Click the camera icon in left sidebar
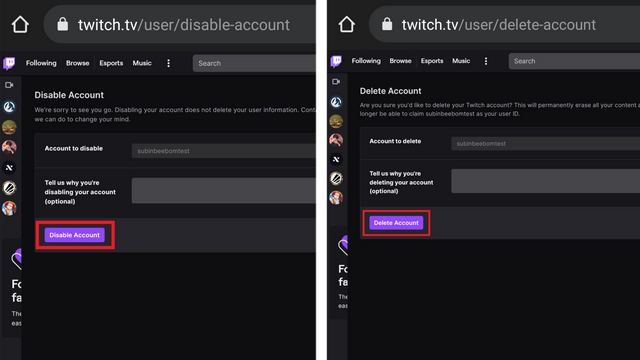The width and height of the screenshot is (640, 360). pyautogui.click(x=9, y=85)
